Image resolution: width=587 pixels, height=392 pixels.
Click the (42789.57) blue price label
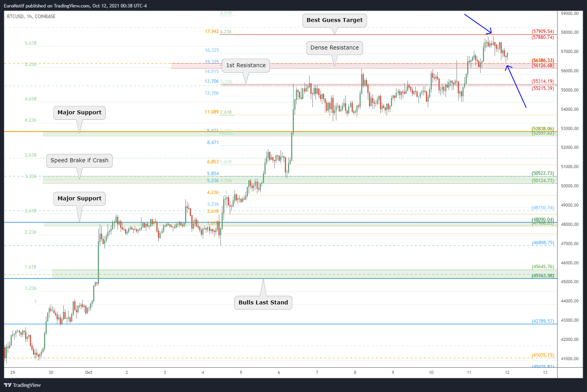(x=543, y=321)
